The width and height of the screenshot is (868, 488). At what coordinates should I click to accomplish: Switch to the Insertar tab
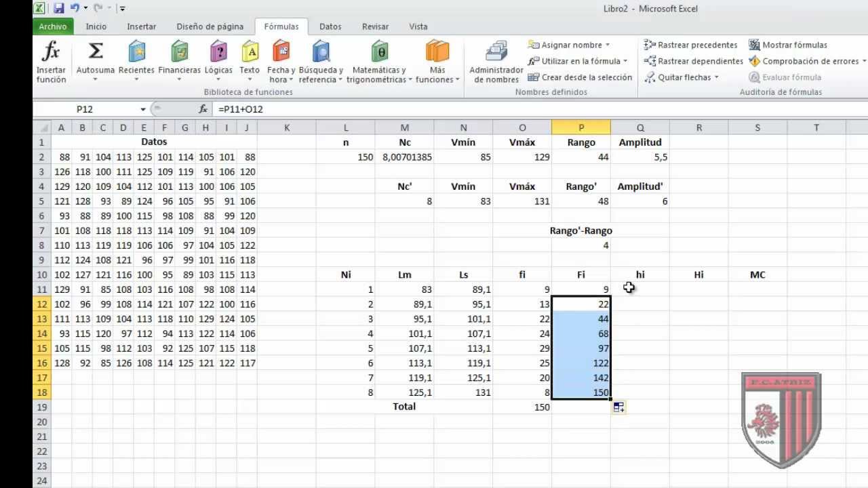coord(142,26)
